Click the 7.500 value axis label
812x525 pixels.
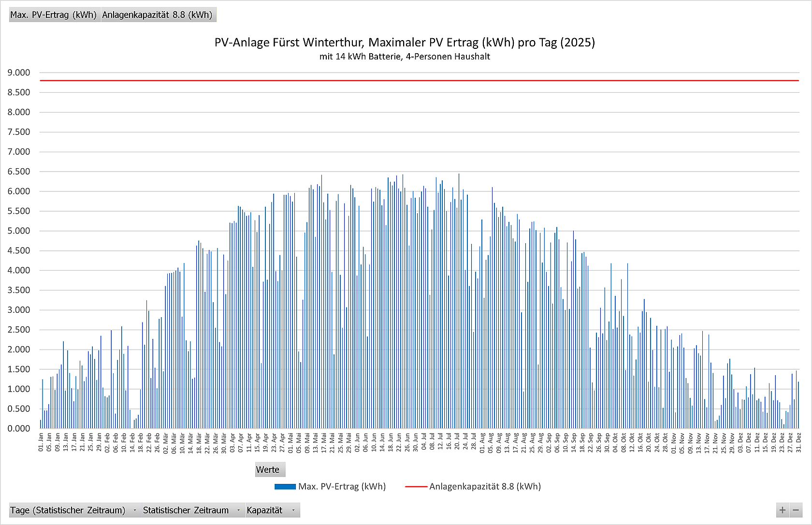coord(19,132)
